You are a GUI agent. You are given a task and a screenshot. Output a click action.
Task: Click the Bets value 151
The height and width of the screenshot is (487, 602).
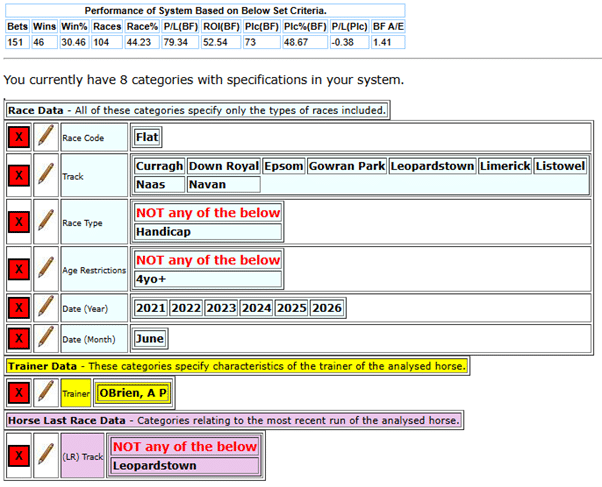[18, 42]
